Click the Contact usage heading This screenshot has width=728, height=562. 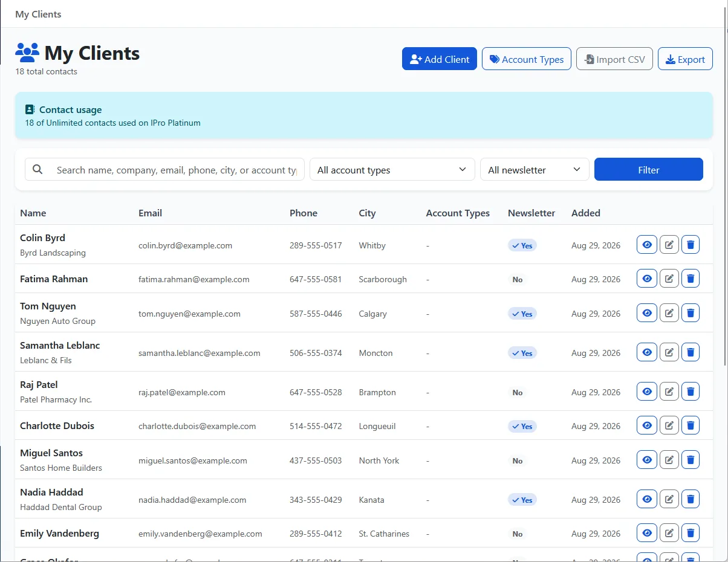pos(70,109)
